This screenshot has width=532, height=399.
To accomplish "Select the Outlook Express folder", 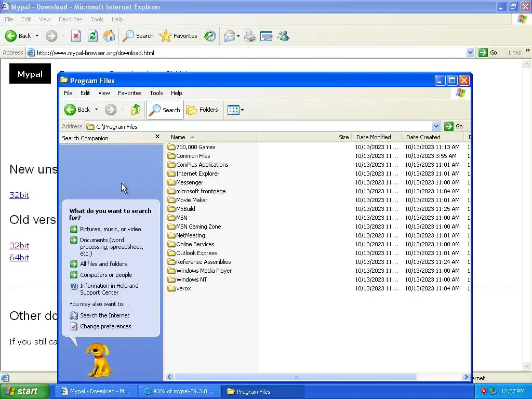I will click(192, 253).
